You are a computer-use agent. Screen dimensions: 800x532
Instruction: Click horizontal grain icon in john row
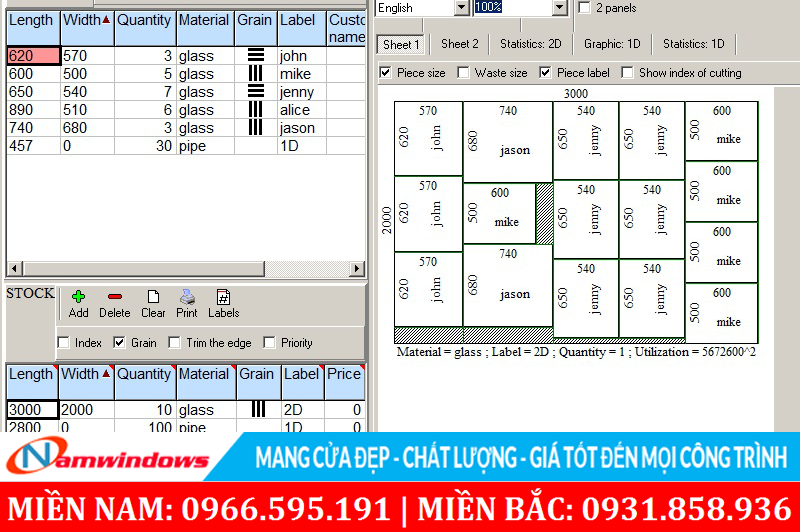(x=256, y=55)
